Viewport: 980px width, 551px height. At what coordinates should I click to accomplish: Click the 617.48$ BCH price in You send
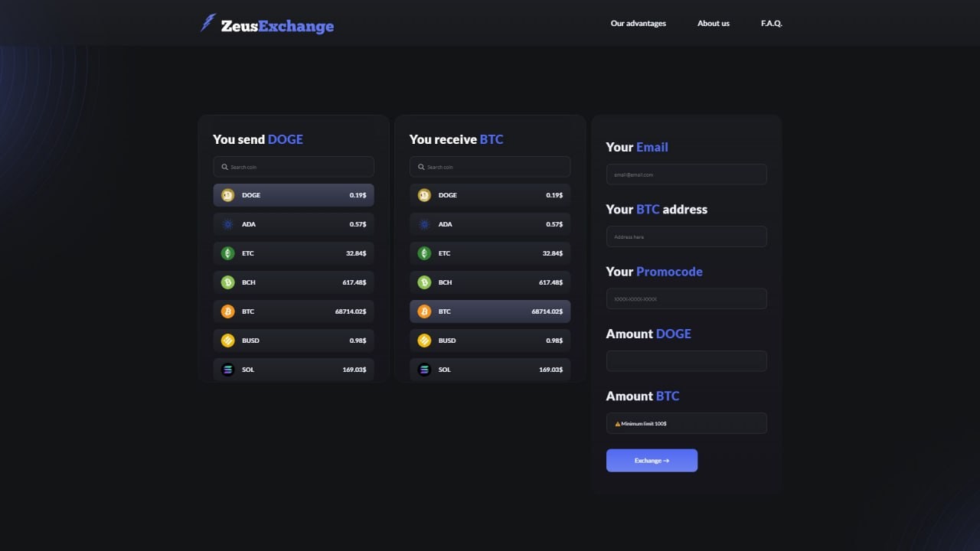[x=354, y=282]
